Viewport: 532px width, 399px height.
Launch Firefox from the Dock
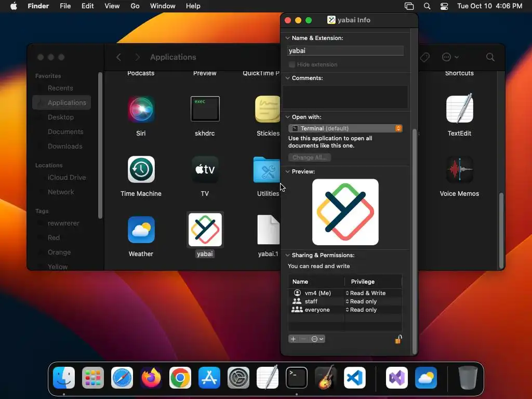pos(151,378)
